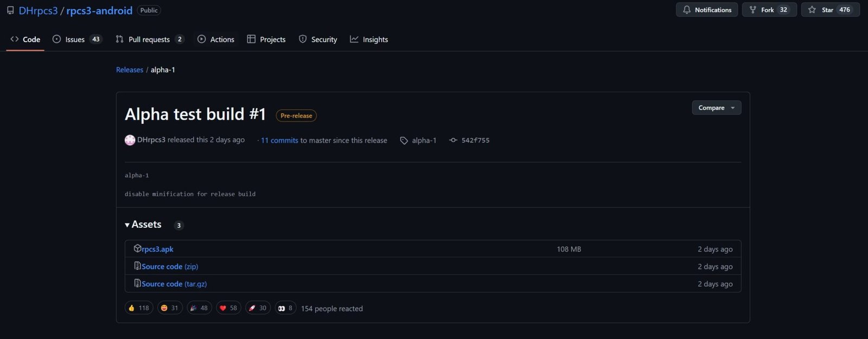868x339 pixels.
Task: Click the Code icon in the Code tab
Action: 15,39
